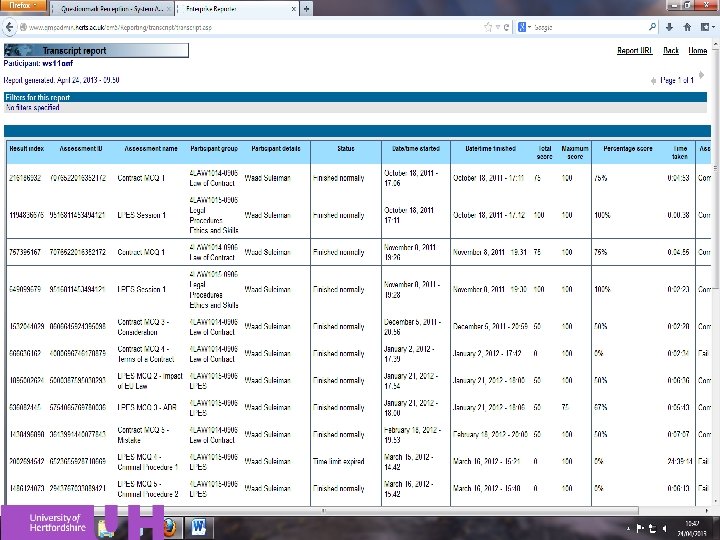Select 'Contract MCQ 3 - Consideration' cell
Image resolution: width=720 pixels, height=540 pixels.
coord(143,327)
